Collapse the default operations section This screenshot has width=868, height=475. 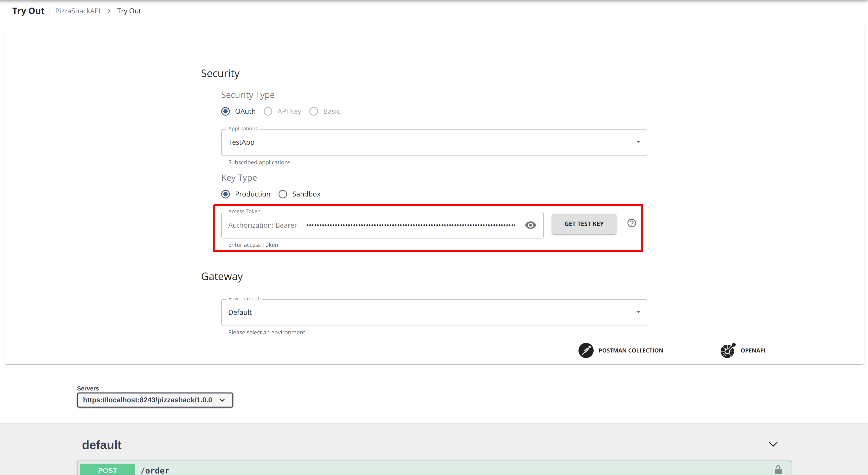click(773, 444)
